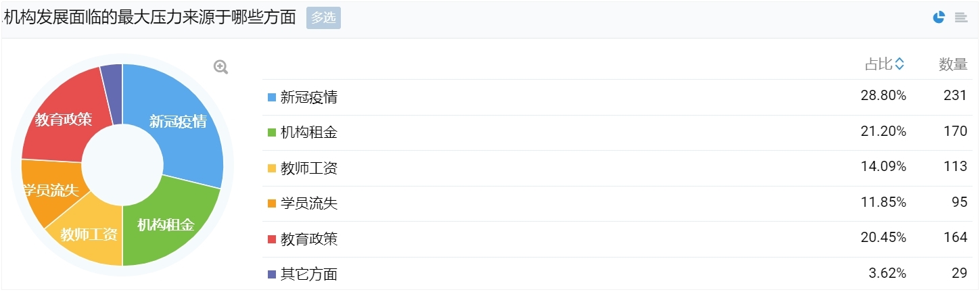Viewport: 980px width, 292px height.
Task: Click the 新冠疫情 pie slice
Action: pyautogui.click(x=177, y=122)
